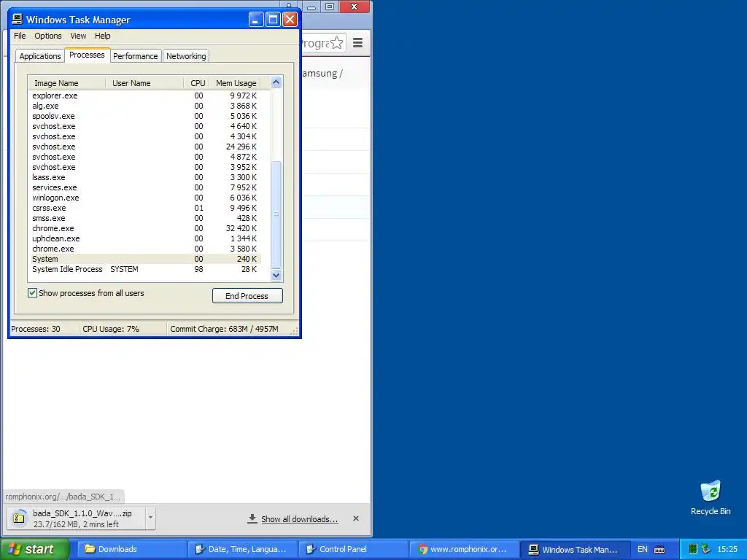Open Chrome's hamburger menu icon
Viewport: 747px width, 560px height.
pyautogui.click(x=357, y=43)
